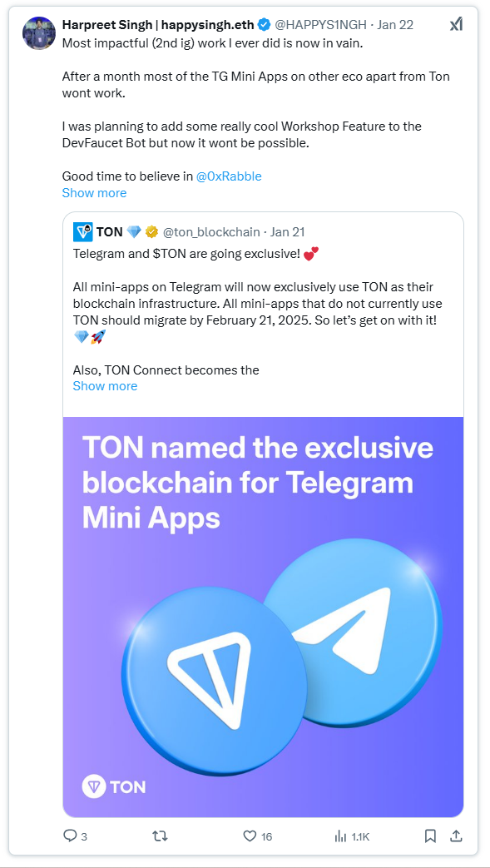Expand the quoted TON tweet's Show more
Image resolution: width=490 pixels, height=868 pixels.
[x=105, y=386]
